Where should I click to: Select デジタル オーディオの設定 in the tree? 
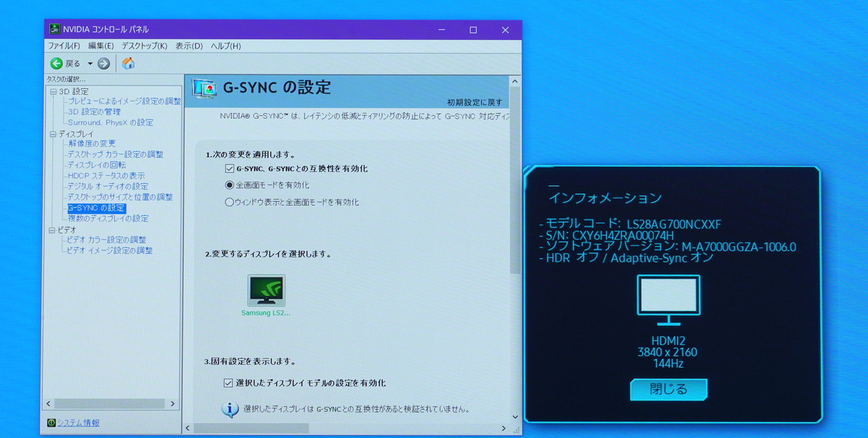pos(108,187)
